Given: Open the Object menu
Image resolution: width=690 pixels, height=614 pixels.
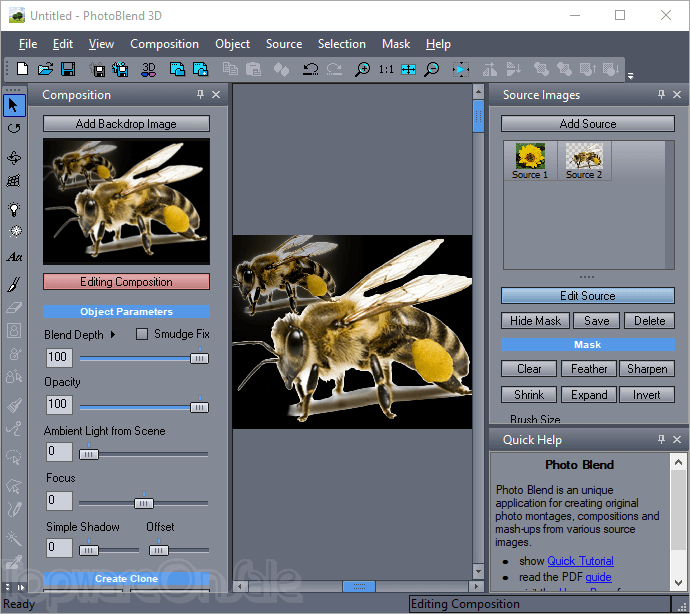Looking at the screenshot, I should click(x=232, y=44).
